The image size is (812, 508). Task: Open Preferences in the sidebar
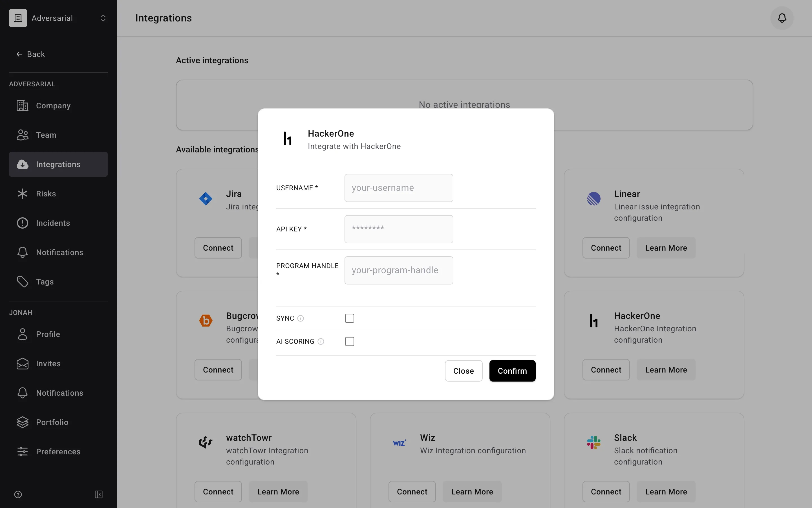click(58, 452)
